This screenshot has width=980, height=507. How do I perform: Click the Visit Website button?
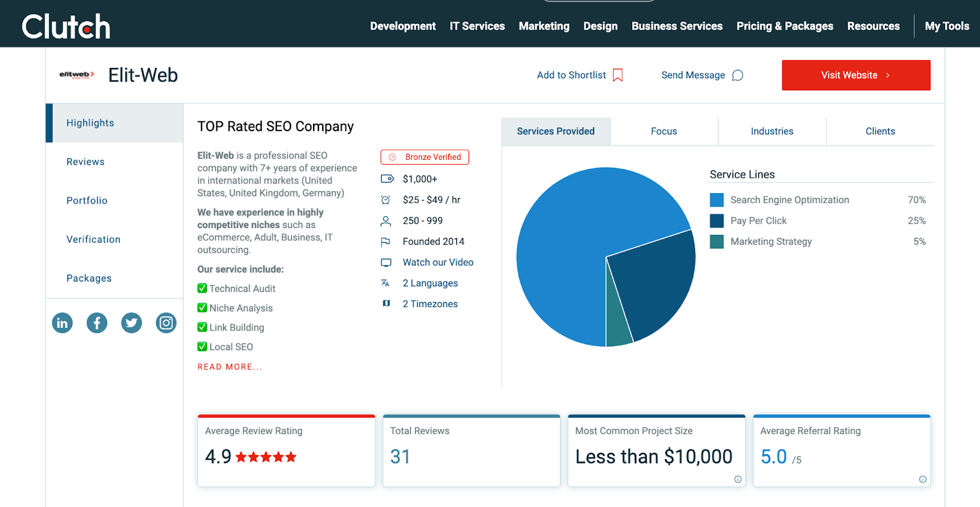pos(856,75)
